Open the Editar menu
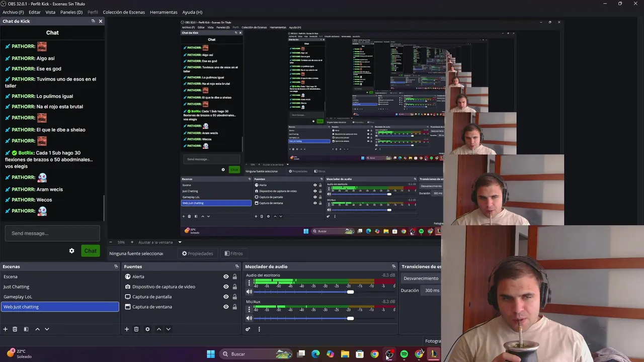Image resolution: width=644 pixels, height=362 pixels. click(x=35, y=12)
